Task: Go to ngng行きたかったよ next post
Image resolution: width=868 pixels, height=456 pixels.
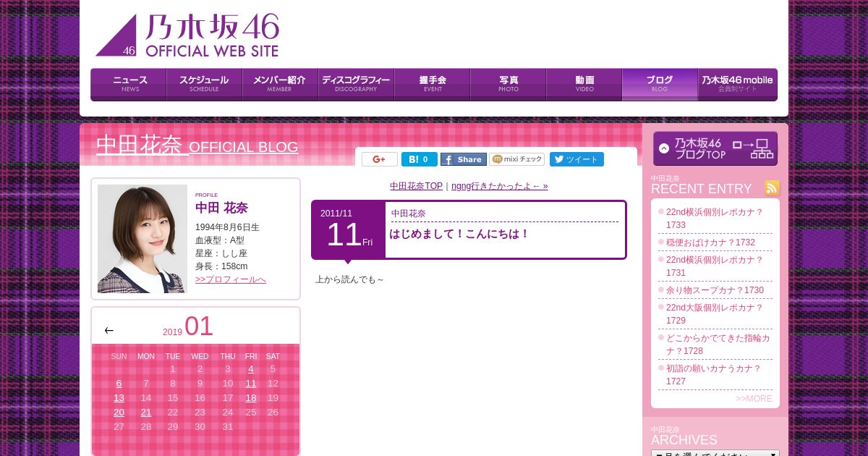Action: (500, 186)
